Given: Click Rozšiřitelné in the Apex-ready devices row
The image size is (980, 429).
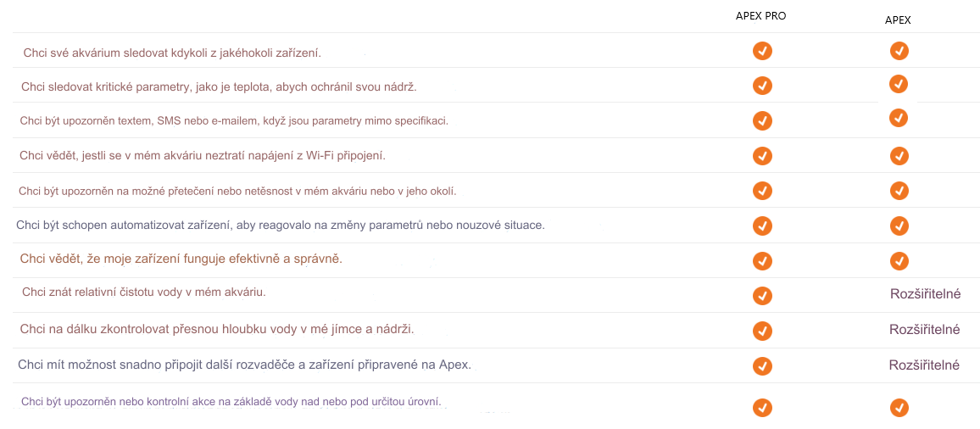Looking at the screenshot, I should pos(924,365).
